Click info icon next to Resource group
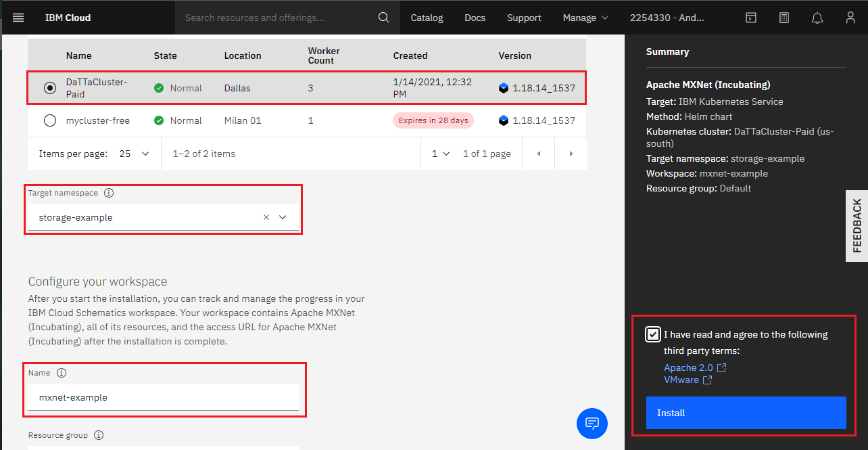 99,435
